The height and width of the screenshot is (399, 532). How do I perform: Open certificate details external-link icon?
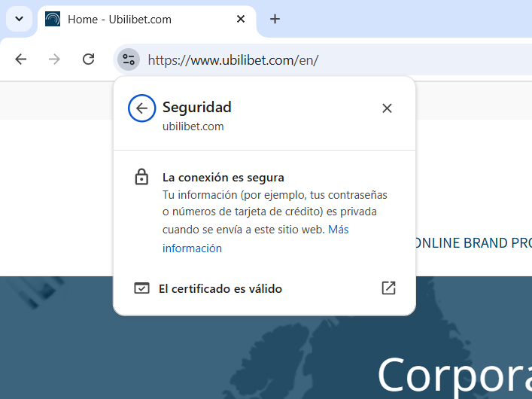tap(388, 288)
